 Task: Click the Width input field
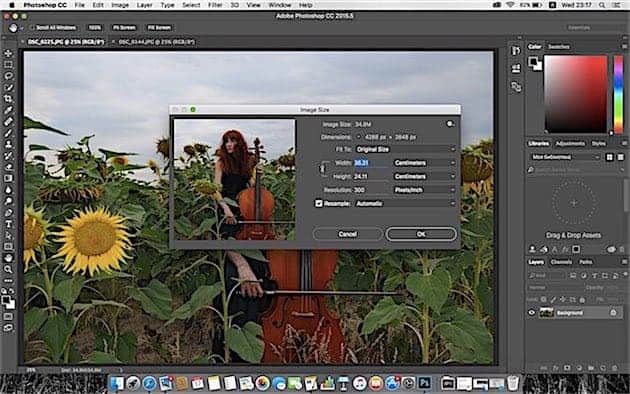coord(370,163)
